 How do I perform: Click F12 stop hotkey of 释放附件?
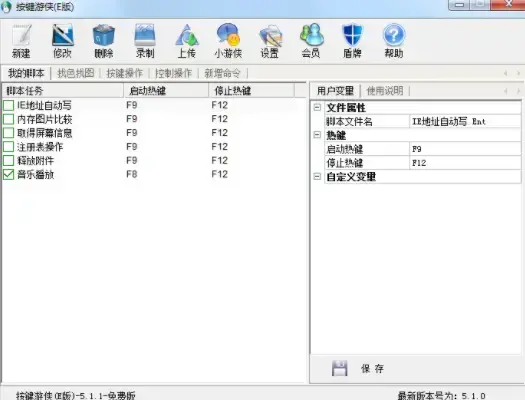[220, 160]
